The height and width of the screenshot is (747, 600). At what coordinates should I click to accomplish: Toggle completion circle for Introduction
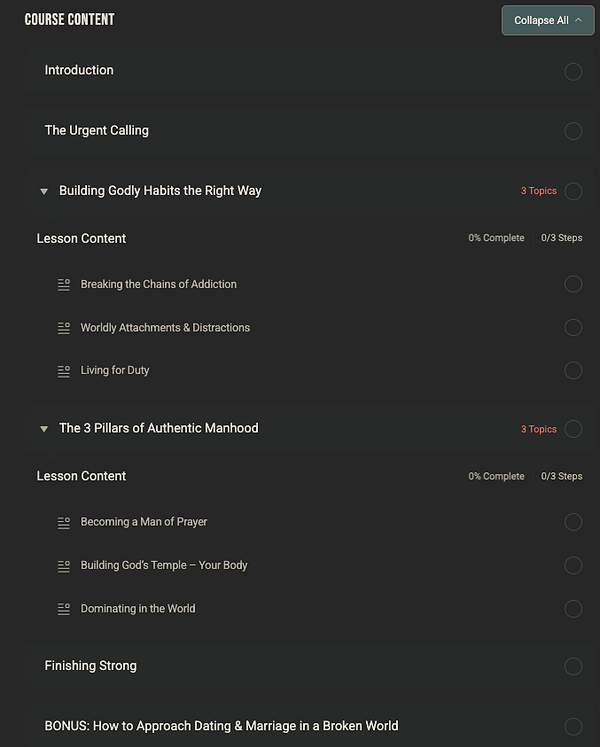click(573, 72)
